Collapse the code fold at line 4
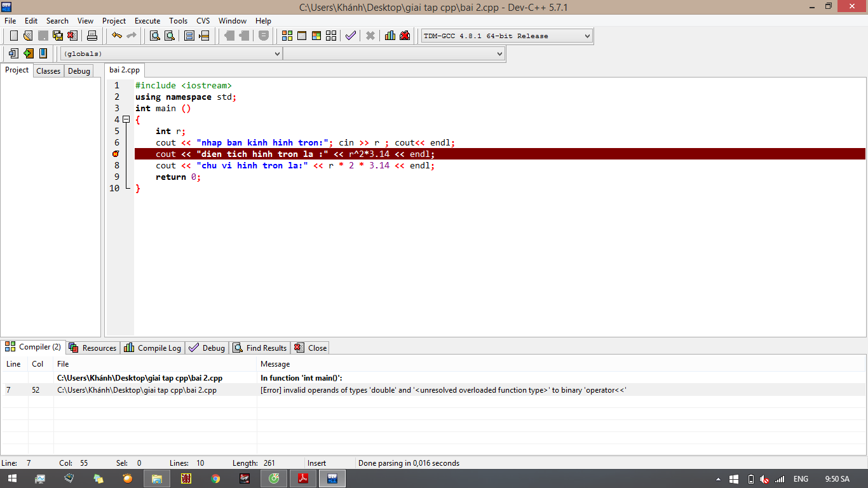The width and height of the screenshot is (868, 488). coord(126,119)
